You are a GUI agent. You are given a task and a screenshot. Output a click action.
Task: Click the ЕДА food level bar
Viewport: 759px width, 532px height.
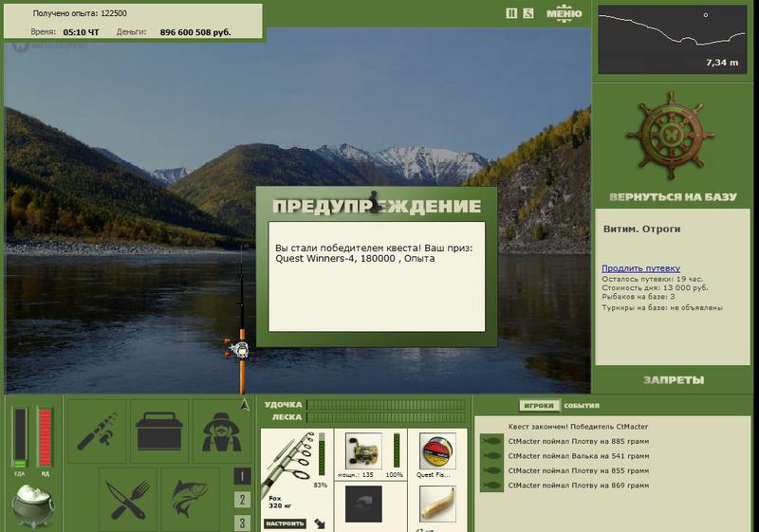(x=20, y=438)
